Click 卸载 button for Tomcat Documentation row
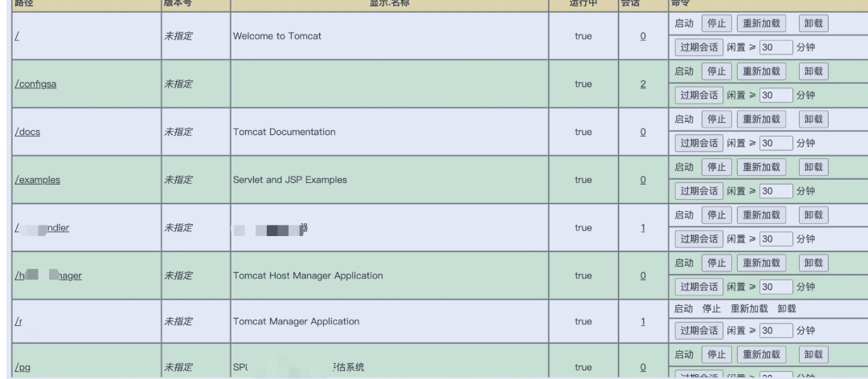 (x=813, y=120)
